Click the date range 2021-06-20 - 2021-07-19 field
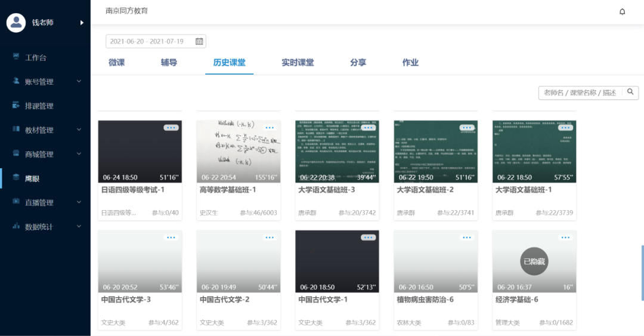Viewport: 644px width, 336px height. point(156,41)
